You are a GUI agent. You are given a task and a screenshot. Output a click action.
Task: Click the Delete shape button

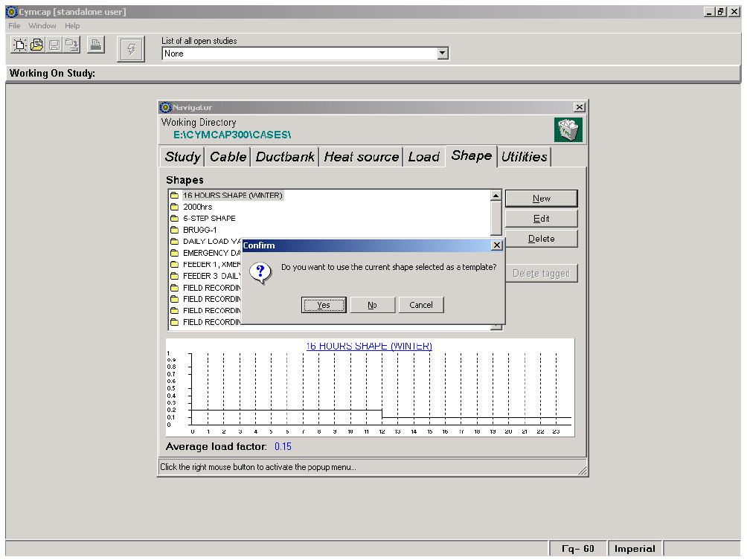coord(541,239)
